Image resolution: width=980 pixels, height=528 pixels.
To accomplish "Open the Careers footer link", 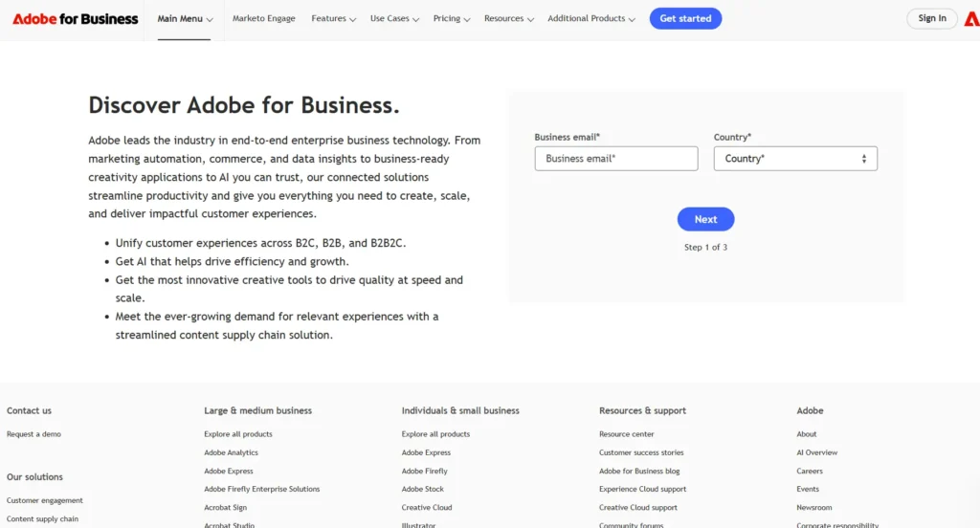I will tap(810, 472).
